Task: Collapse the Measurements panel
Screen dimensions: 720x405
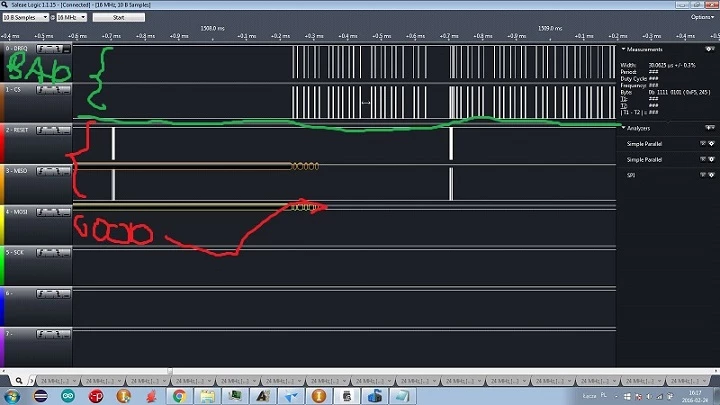Action: (624, 49)
